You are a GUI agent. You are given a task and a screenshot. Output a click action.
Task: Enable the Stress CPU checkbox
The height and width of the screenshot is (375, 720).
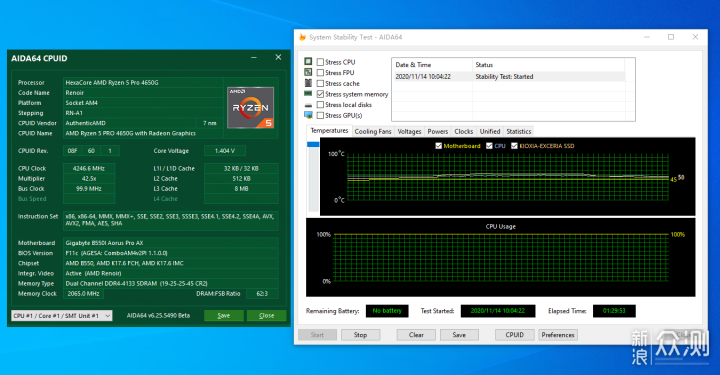click(x=321, y=62)
